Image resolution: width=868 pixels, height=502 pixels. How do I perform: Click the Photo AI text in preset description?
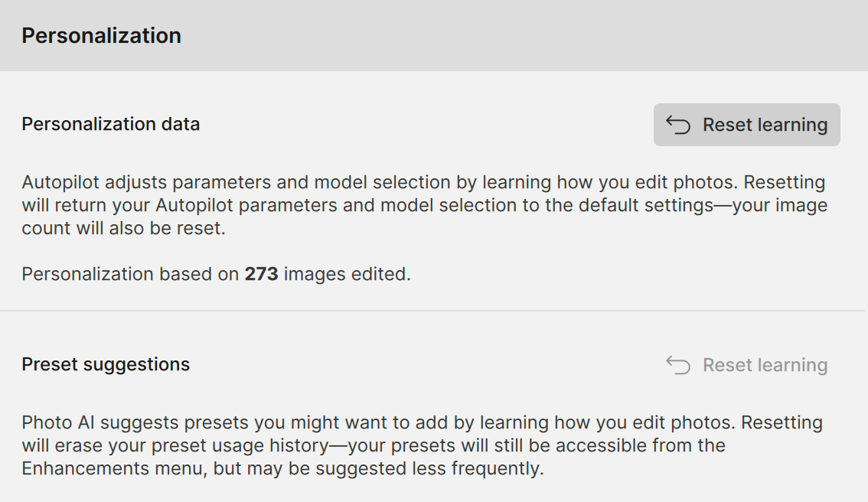pyautogui.click(x=58, y=422)
